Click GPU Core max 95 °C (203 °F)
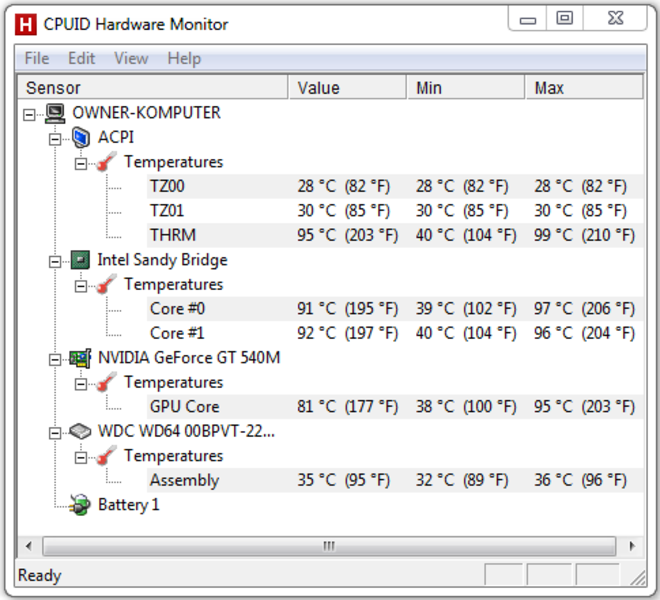Image resolution: width=660 pixels, height=600 pixels. [x=584, y=407]
